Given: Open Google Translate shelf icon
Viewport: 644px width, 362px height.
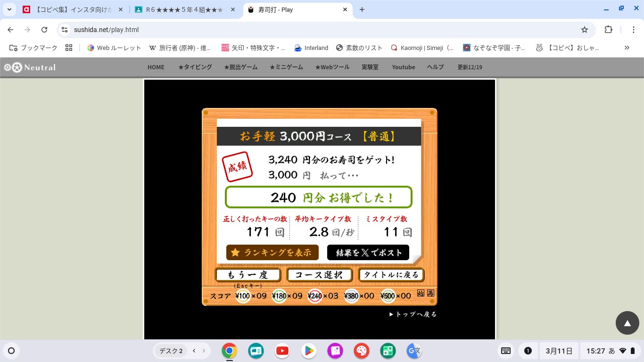Looking at the screenshot, I should coord(414,351).
